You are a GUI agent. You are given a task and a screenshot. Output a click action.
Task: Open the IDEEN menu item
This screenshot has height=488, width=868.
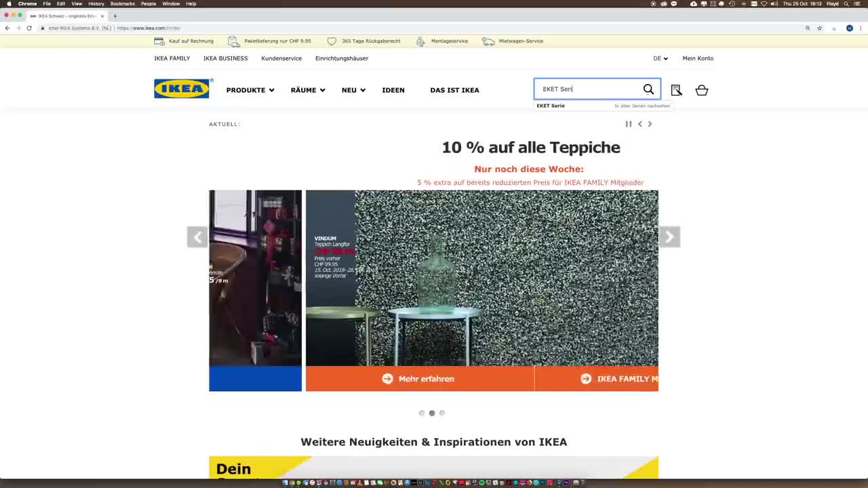(393, 90)
